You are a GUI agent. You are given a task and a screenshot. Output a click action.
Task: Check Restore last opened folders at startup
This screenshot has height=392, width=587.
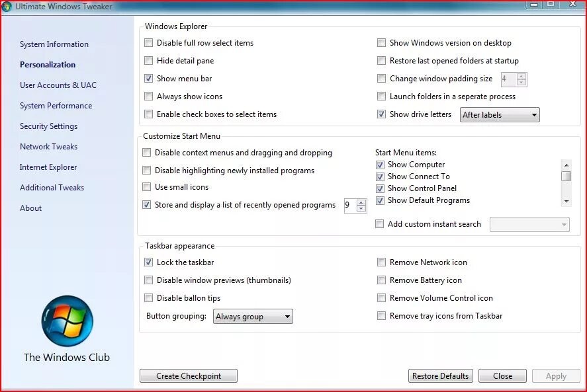pos(381,61)
